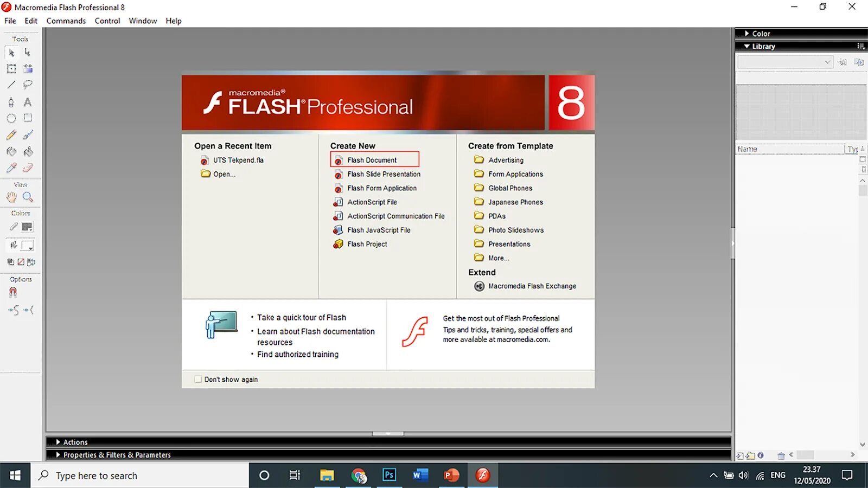This screenshot has width=868, height=488.
Task: Open the Library panel options menu
Action: point(860,47)
